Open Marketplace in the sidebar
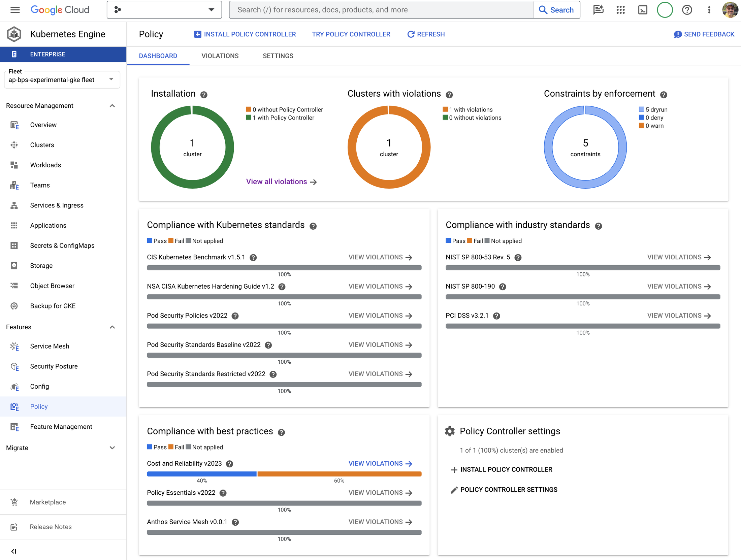Screen dimensions: 741x560 (x=63, y=502)
